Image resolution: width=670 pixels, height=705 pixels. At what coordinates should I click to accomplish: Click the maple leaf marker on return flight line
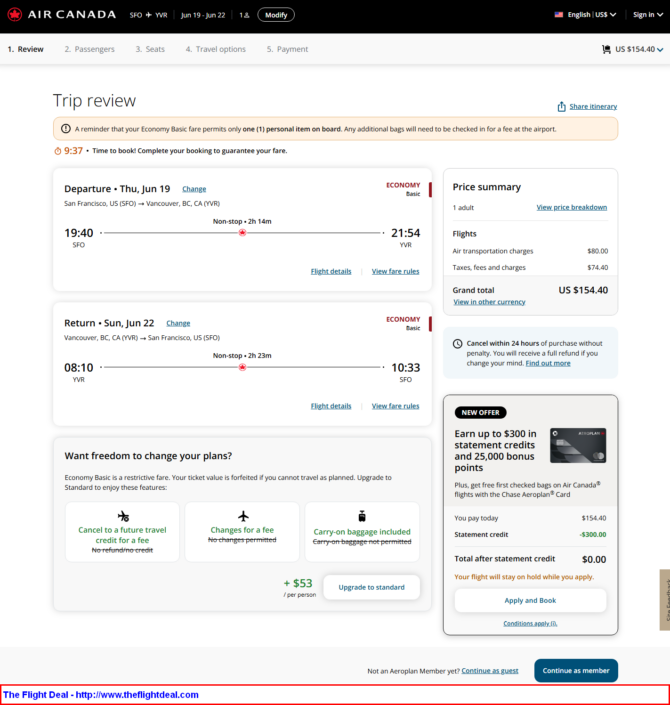tap(242, 367)
